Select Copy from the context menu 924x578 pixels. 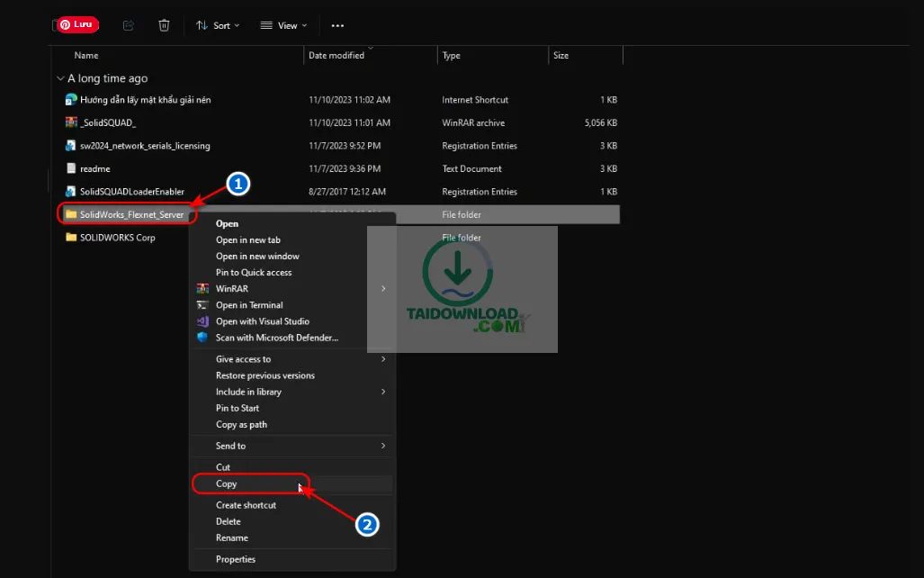(x=227, y=483)
